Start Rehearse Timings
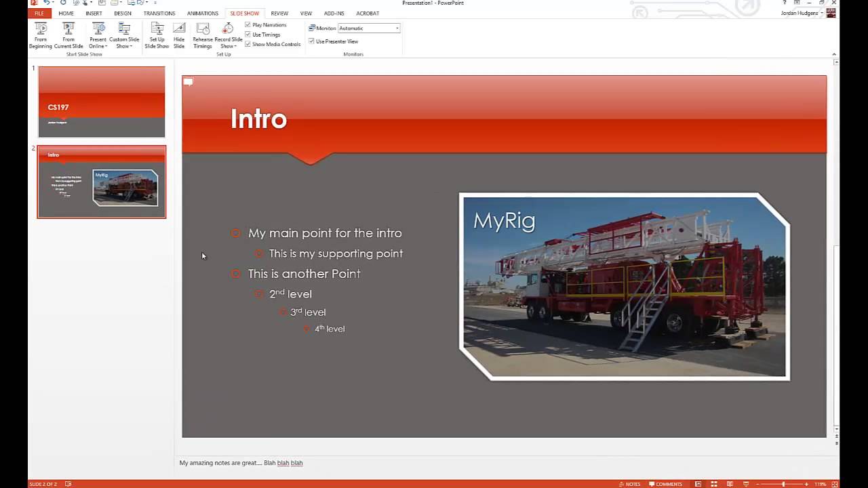 point(203,35)
